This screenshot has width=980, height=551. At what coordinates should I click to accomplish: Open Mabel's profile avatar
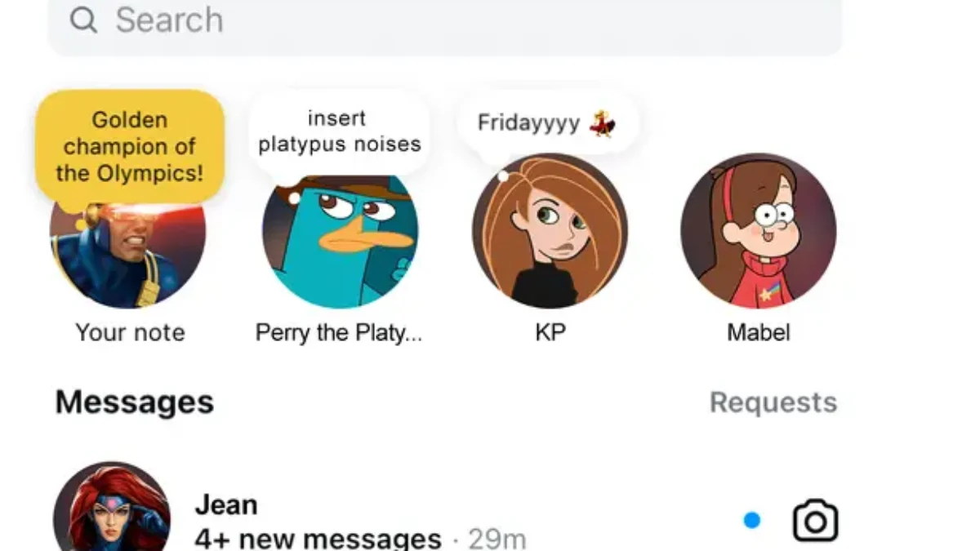tap(759, 230)
